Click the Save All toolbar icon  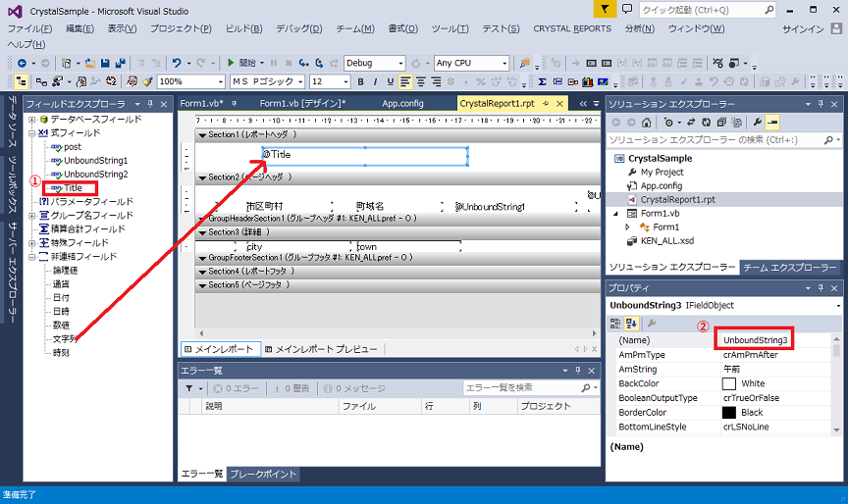pos(119,63)
